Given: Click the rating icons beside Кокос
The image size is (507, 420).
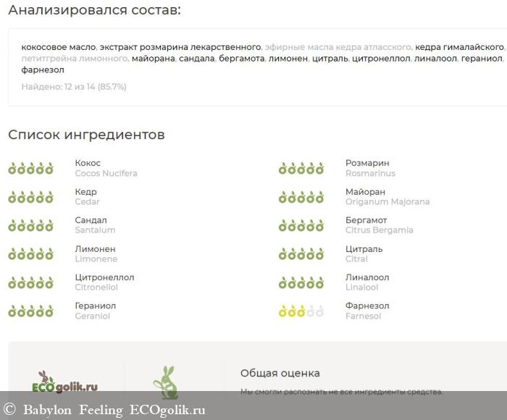Looking at the screenshot, I should 30,169.
